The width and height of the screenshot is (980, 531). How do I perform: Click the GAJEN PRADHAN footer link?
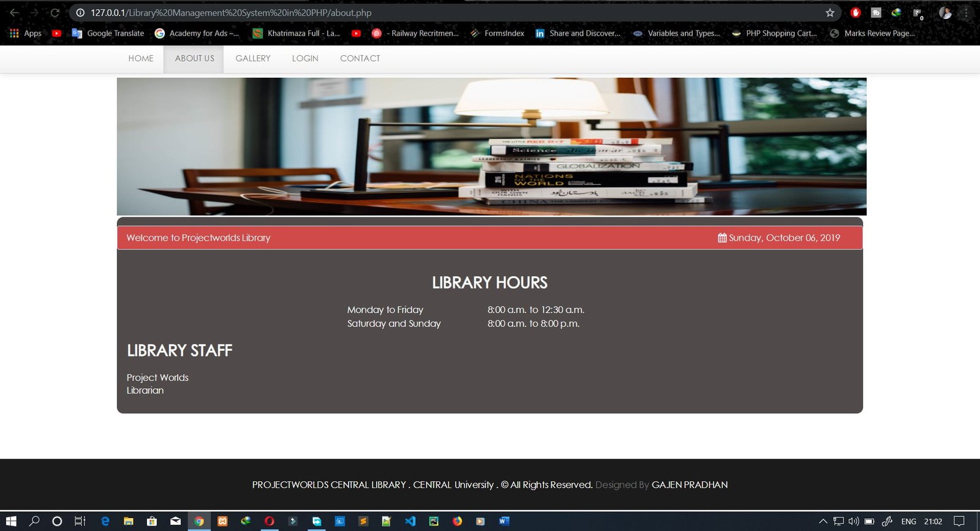690,485
